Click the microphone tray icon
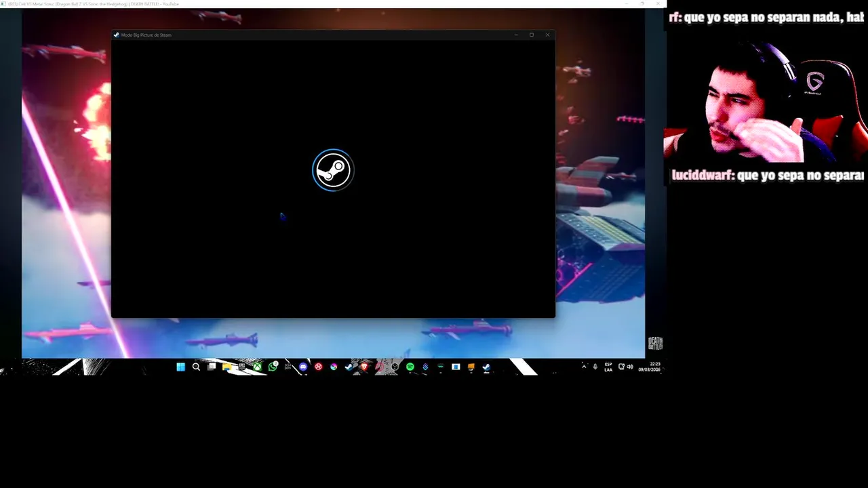Screen dimensions: 868x488 click(595, 367)
